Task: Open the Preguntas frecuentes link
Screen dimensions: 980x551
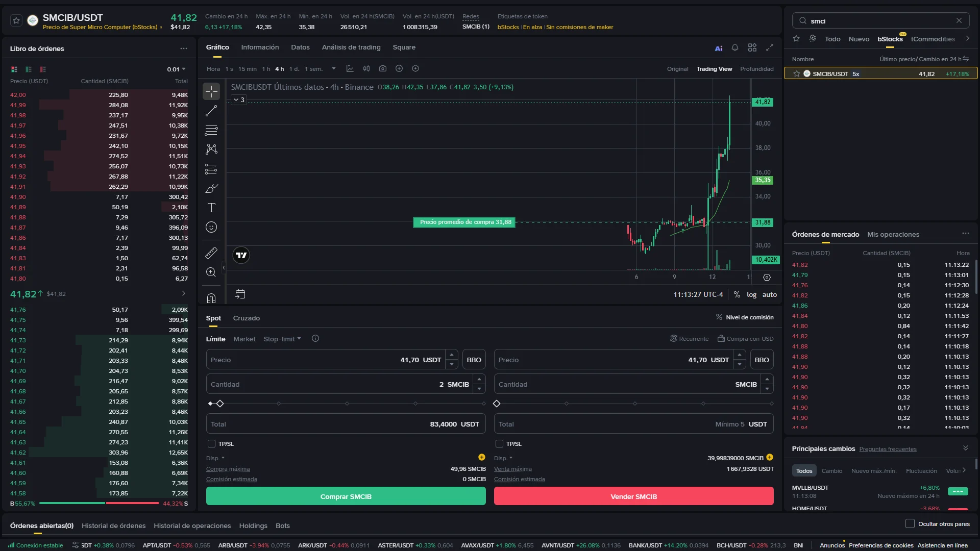Action: click(x=888, y=449)
